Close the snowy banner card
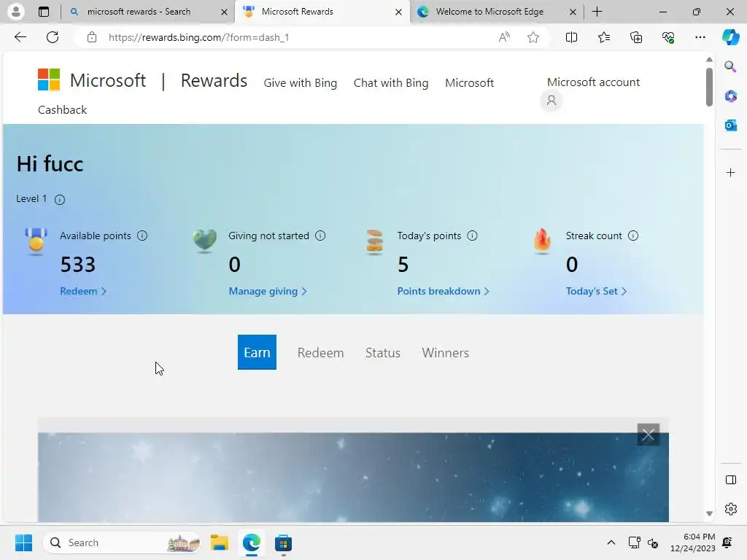Viewport: 747px width, 560px height. 648,435
